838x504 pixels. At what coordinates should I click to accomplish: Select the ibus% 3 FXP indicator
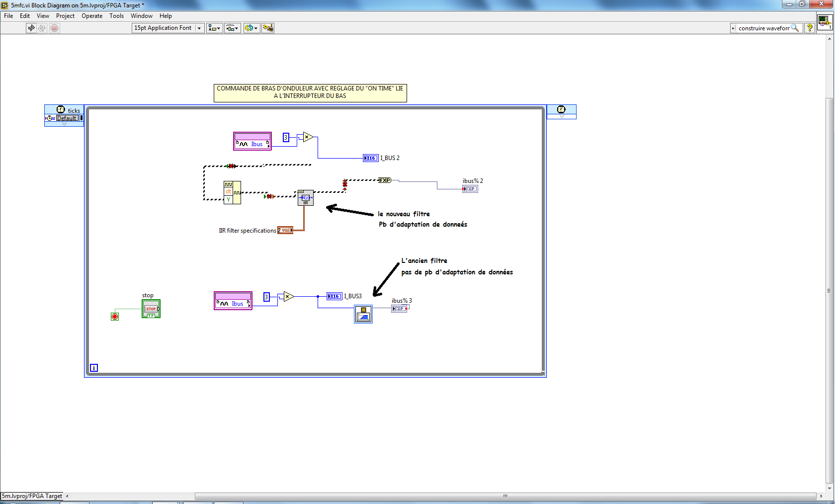click(399, 309)
